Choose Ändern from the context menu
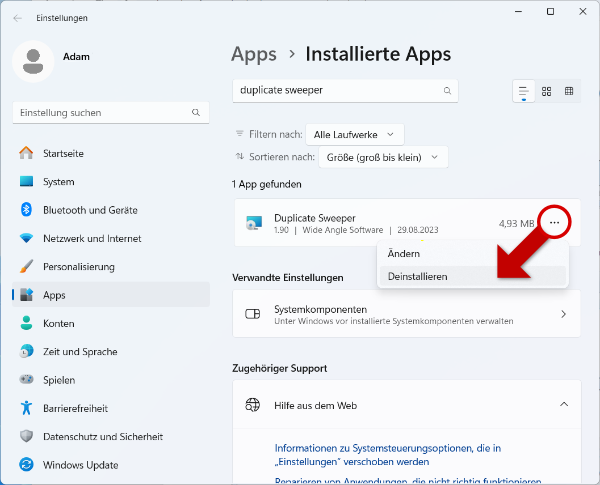 pyautogui.click(x=472, y=253)
